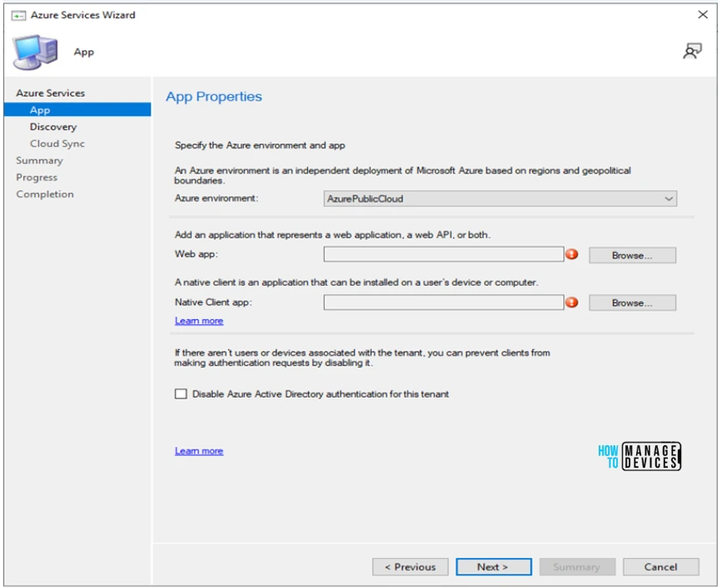The width and height of the screenshot is (718, 588).
Task: Select the Progress step in sidebar
Action: point(37,177)
